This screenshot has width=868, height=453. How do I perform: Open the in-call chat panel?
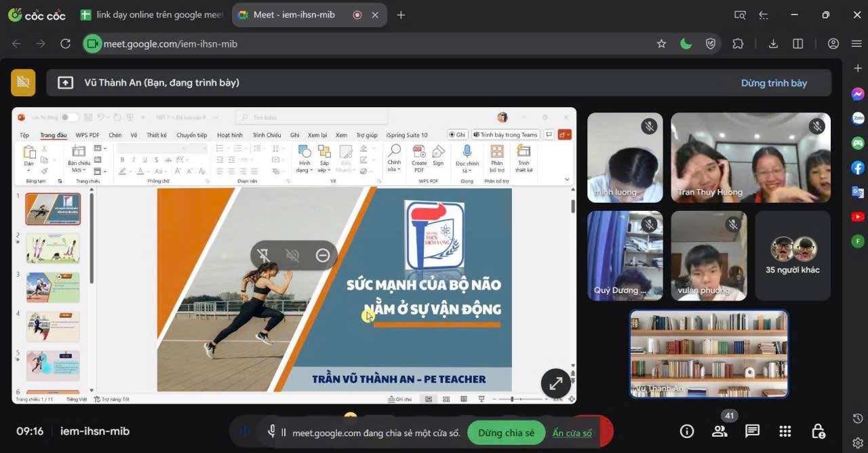tap(752, 431)
